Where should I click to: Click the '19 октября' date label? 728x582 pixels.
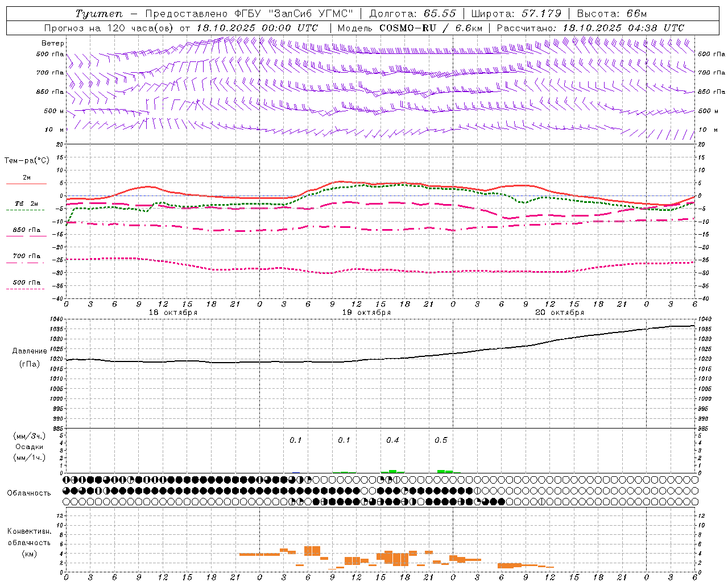(x=366, y=313)
